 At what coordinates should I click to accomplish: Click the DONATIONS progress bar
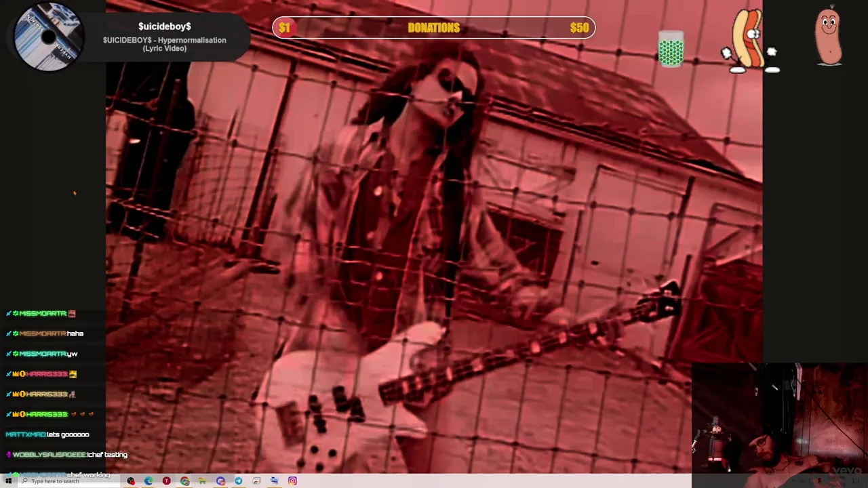pos(434,28)
